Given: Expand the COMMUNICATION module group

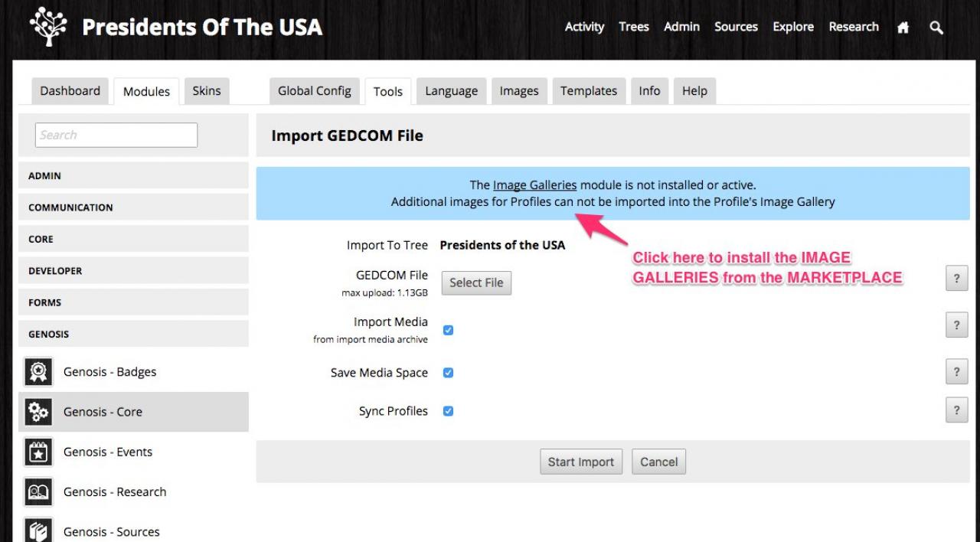Looking at the screenshot, I should (133, 207).
